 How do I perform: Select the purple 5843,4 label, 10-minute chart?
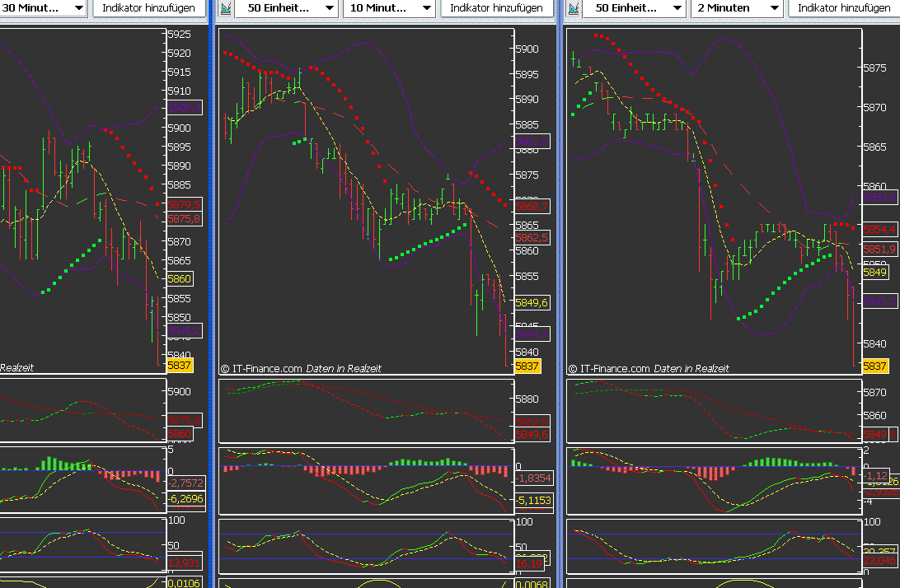point(532,334)
